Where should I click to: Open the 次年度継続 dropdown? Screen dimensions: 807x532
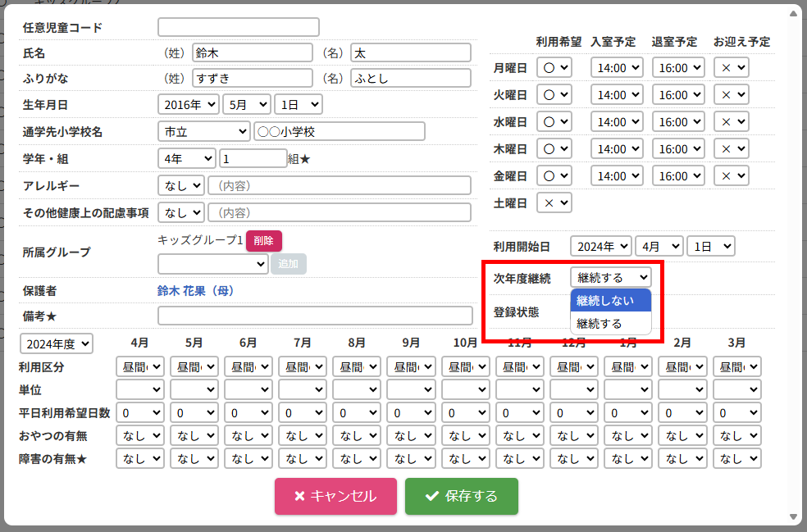(610, 278)
